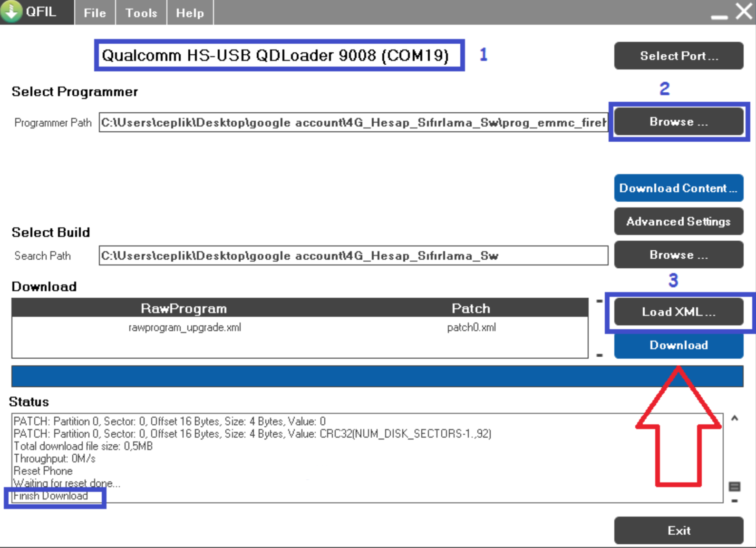Click the Patch column header
Screen dimensions: 756x548
(471, 308)
